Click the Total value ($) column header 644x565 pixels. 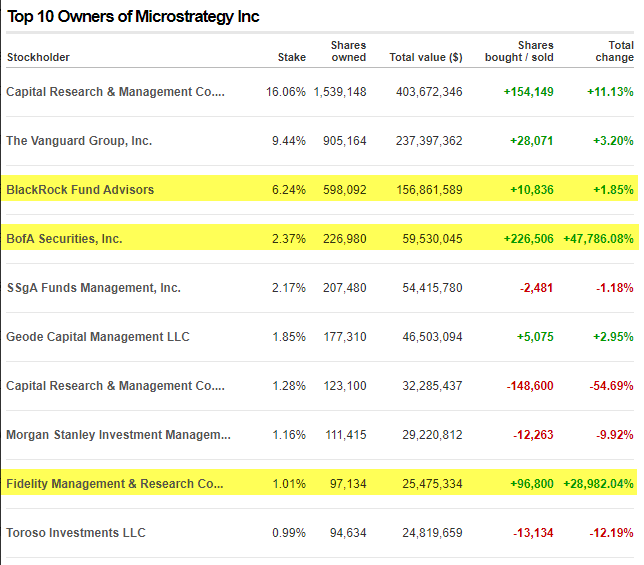pos(426,57)
